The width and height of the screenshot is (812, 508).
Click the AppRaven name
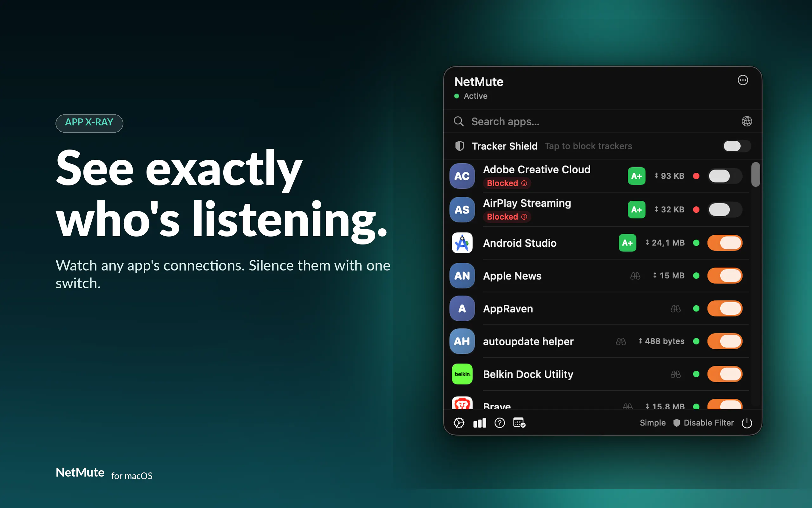tap(508, 309)
